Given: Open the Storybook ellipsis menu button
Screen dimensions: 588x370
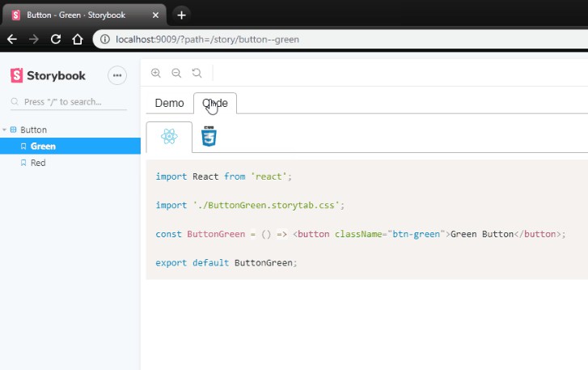Looking at the screenshot, I should coord(118,75).
